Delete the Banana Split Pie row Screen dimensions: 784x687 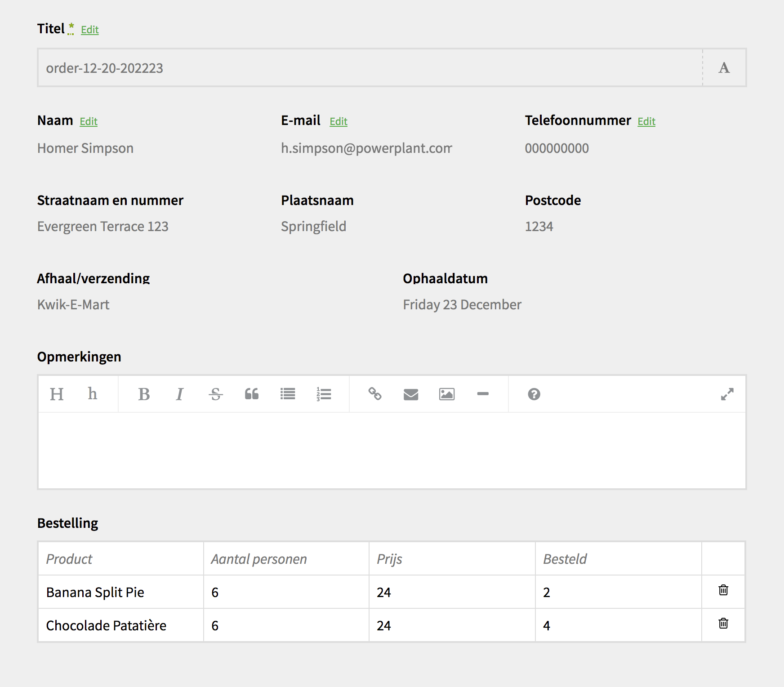723,590
